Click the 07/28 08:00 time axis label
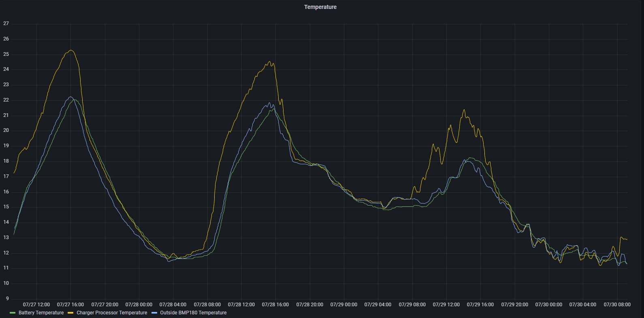Image resolution: width=644 pixels, height=318 pixels. click(207, 305)
